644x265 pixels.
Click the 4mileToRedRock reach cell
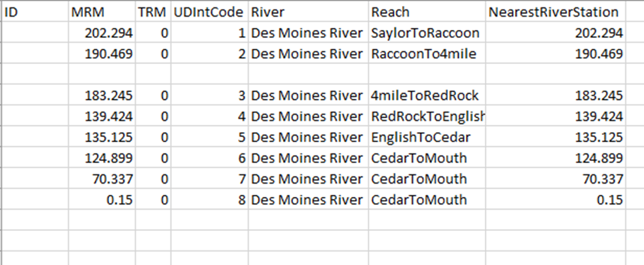427,95
